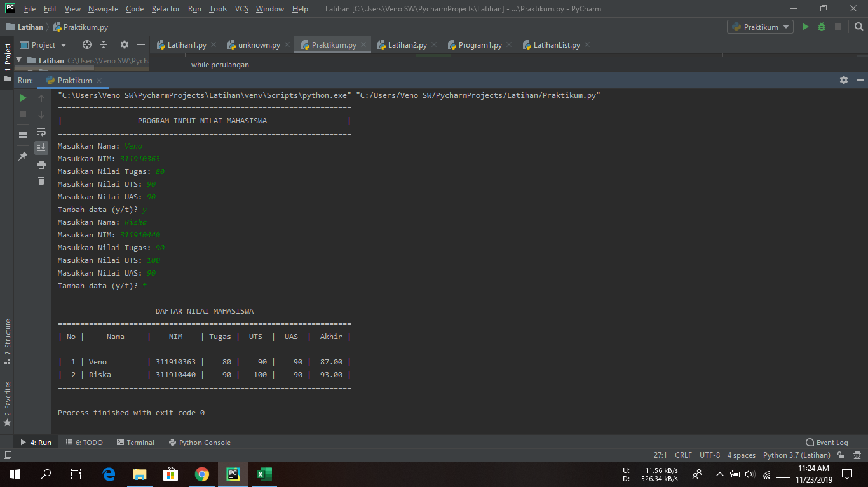Toggle tool window bars in the status bar corner
Viewport: 868px width, 487px height.
[x=7, y=455]
